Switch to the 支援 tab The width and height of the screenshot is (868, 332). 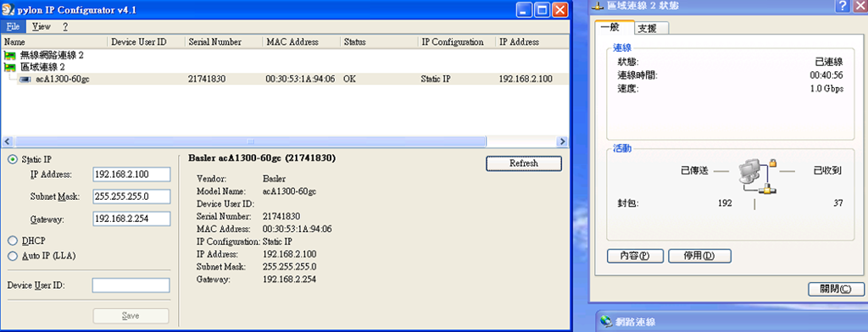652,28
